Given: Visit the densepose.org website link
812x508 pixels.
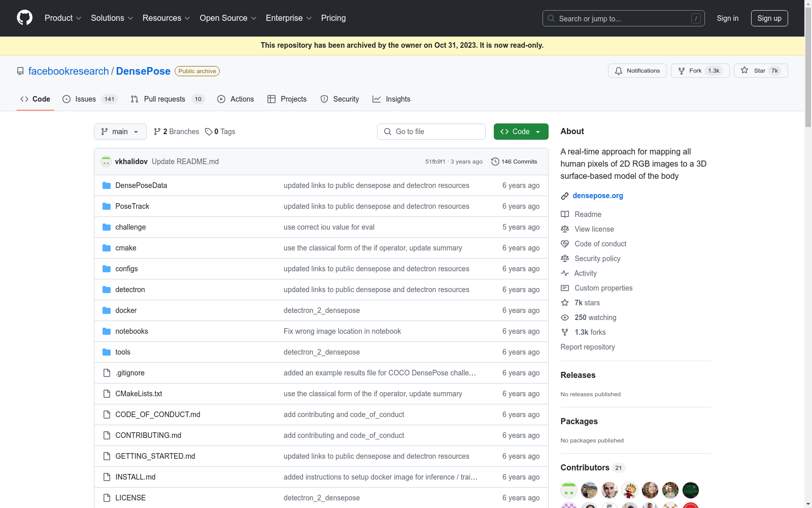Looking at the screenshot, I should click(598, 196).
